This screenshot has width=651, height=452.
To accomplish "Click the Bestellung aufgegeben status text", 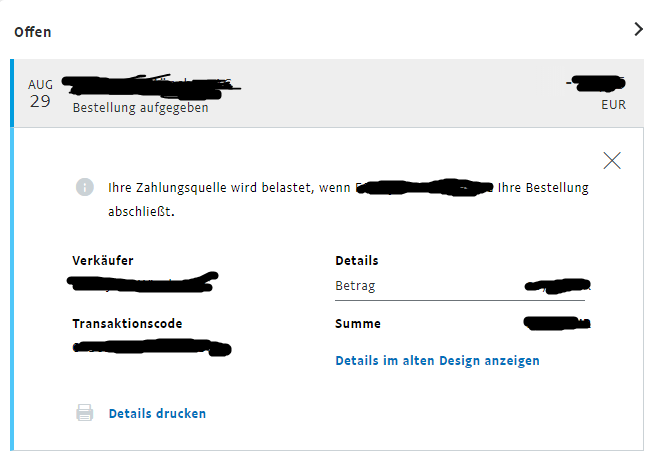I will pyautogui.click(x=140, y=108).
